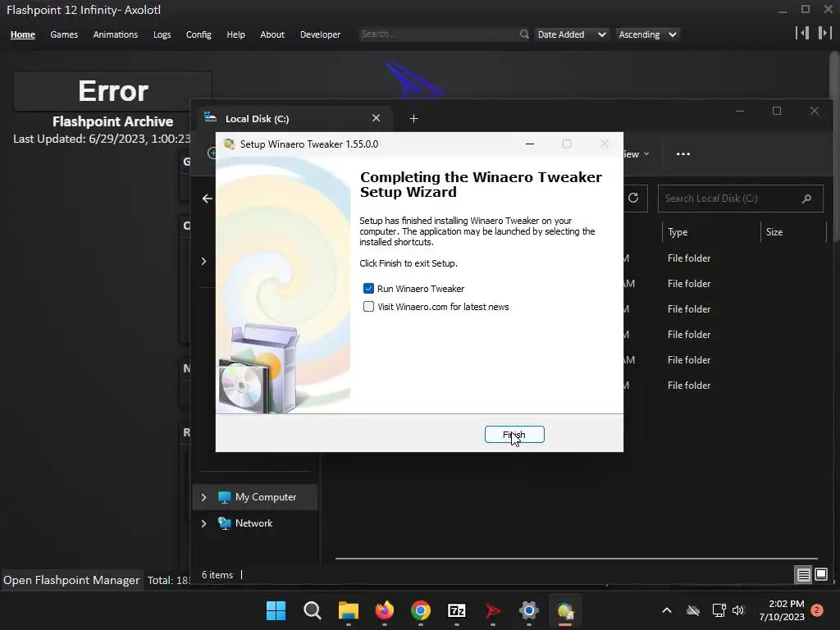Open Developer tab in Flashpoint
Viewport: 840px width, 630px height.
pos(321,34)
